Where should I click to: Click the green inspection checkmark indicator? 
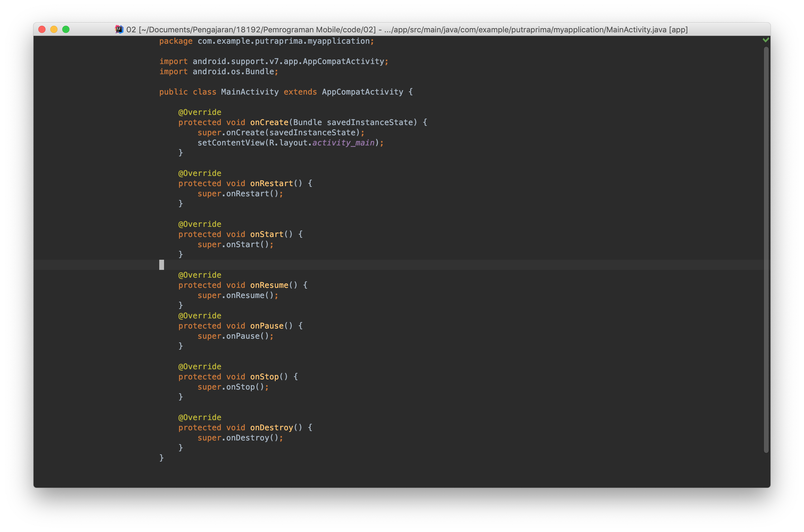[x=766, y=40]
